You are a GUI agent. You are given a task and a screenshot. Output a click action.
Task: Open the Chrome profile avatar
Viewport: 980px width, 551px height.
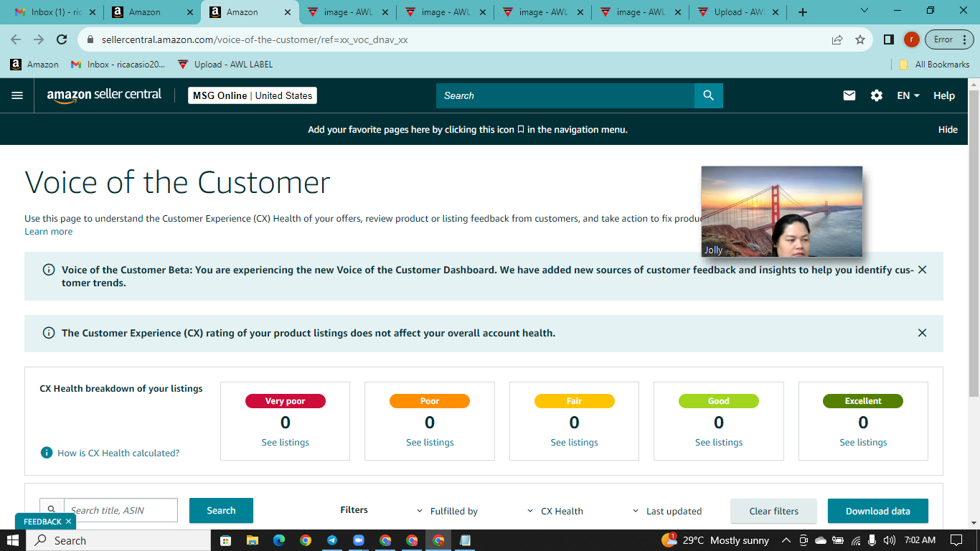click(x=911, y=39)
